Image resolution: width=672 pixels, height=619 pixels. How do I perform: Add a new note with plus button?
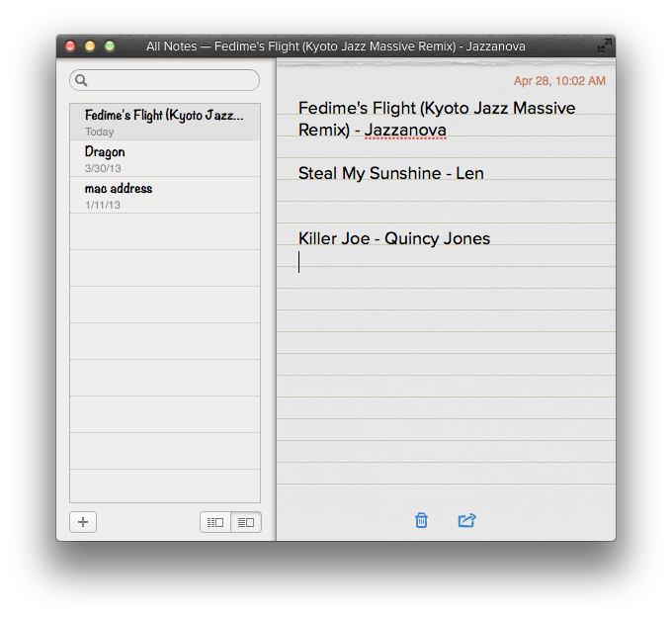pyautogui.click(x=83, y=522)
